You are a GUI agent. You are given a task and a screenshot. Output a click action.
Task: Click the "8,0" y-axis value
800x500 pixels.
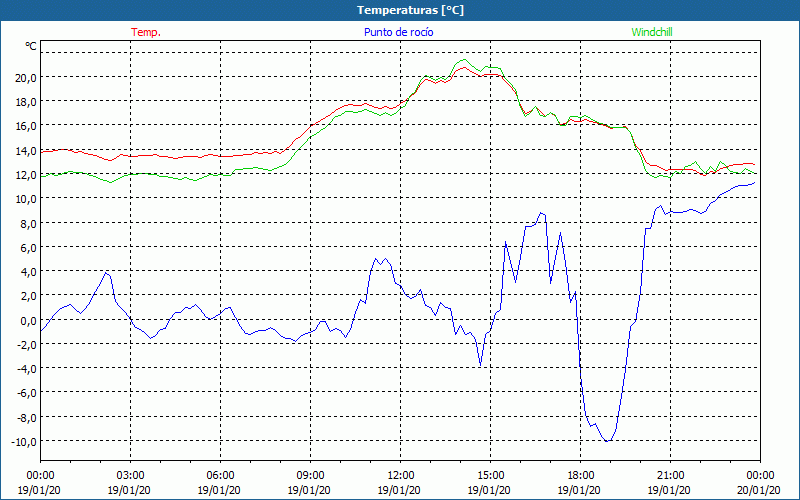[29, 223]
